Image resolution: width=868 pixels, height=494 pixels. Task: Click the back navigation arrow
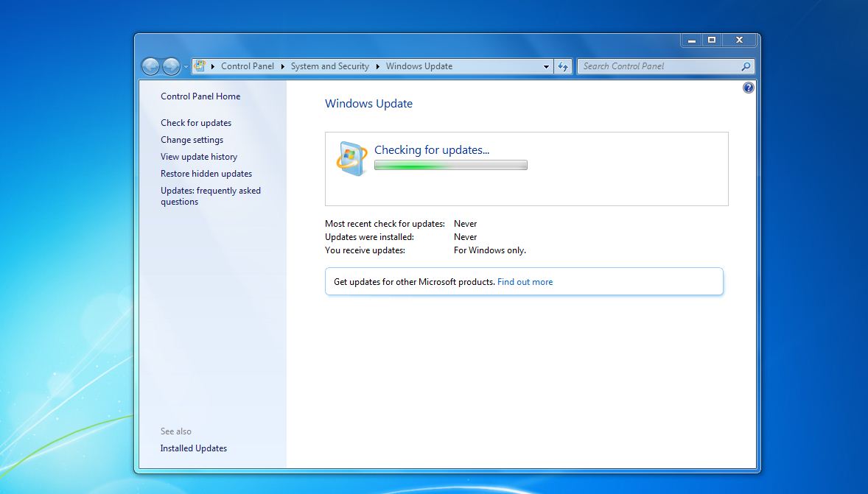point(150,66)
